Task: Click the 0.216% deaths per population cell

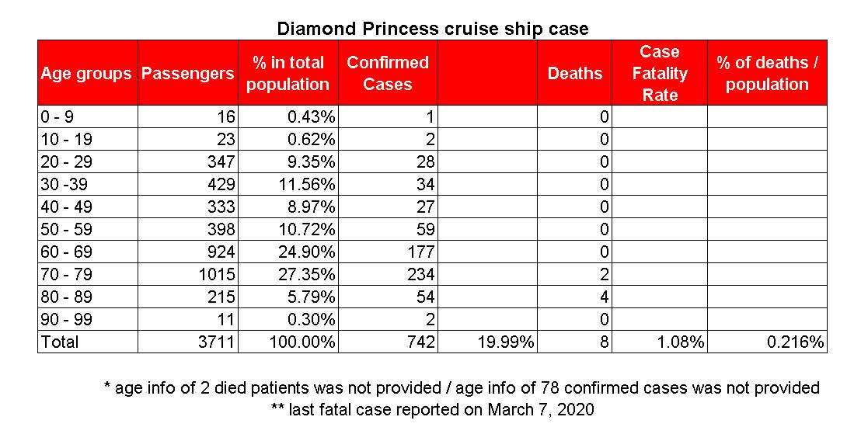Action: [x=766, y=342]
